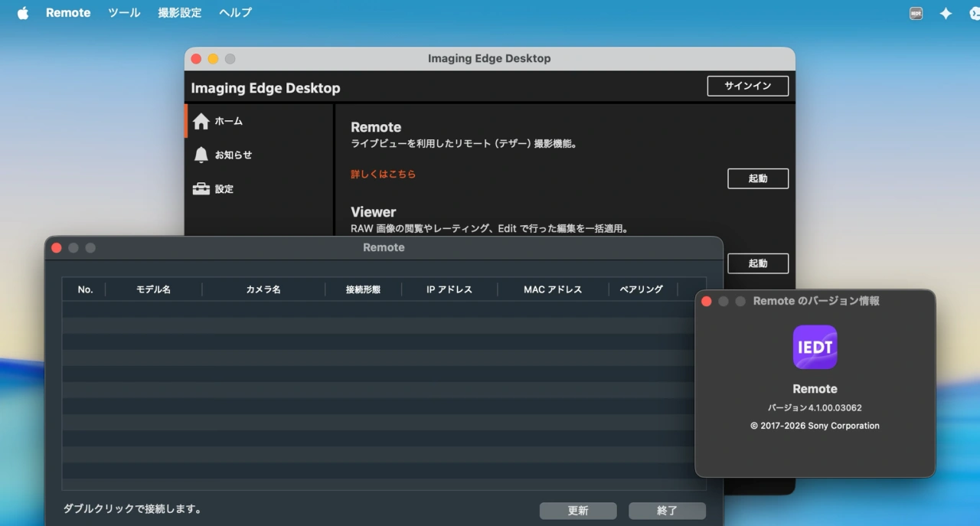Click the toolbox settings icon
The width and height of the screenshot is (980, 526).
201,188
